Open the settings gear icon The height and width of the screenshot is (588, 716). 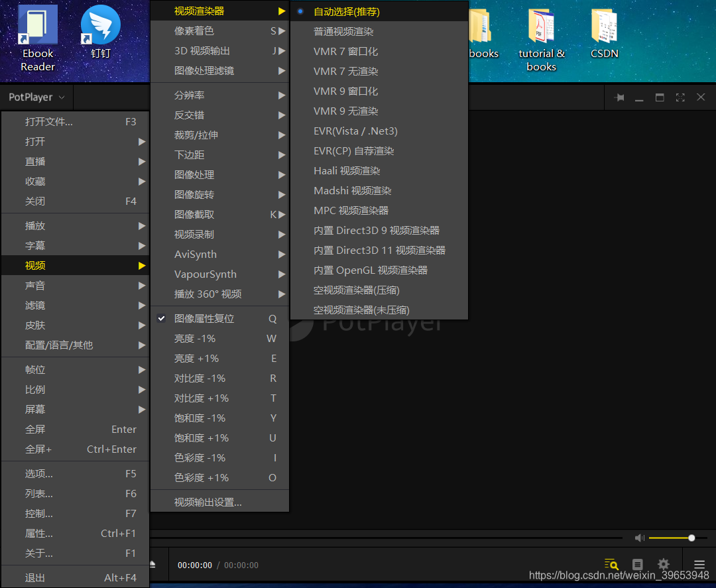pyautogui.click(x=664, y=564)
